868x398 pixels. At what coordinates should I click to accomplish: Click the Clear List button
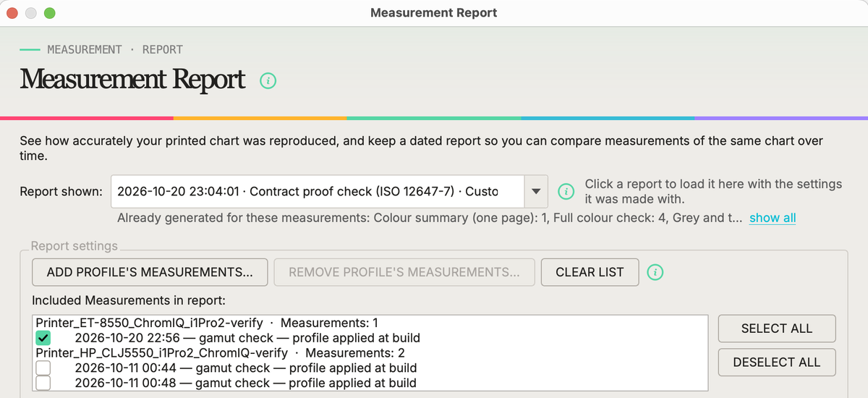(590, 272)
